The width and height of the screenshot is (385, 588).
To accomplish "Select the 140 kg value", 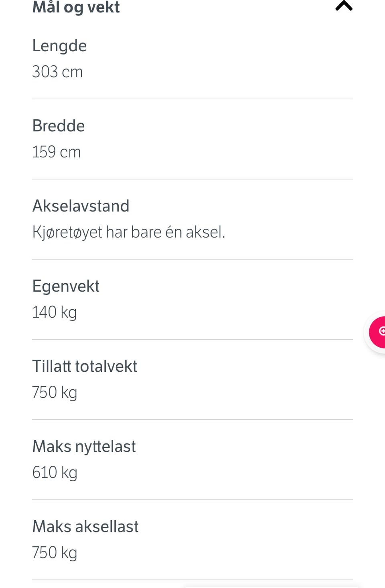I will (x=55, y=312).
